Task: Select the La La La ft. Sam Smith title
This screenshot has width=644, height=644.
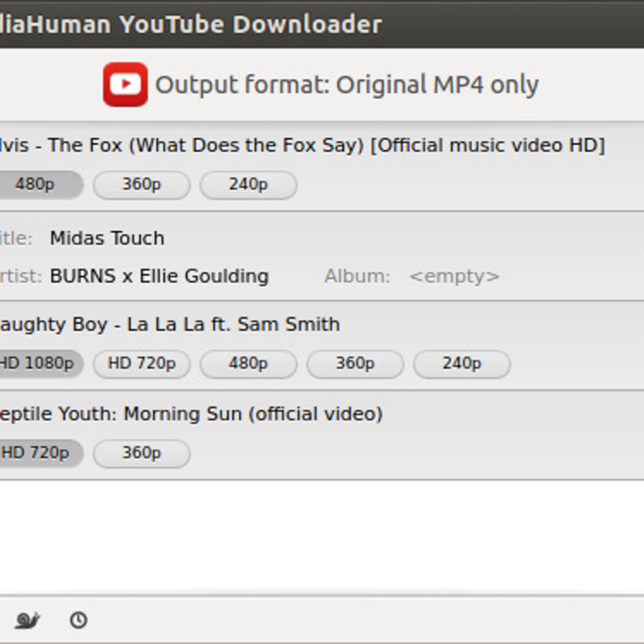Action: click(x=169, y=324)
